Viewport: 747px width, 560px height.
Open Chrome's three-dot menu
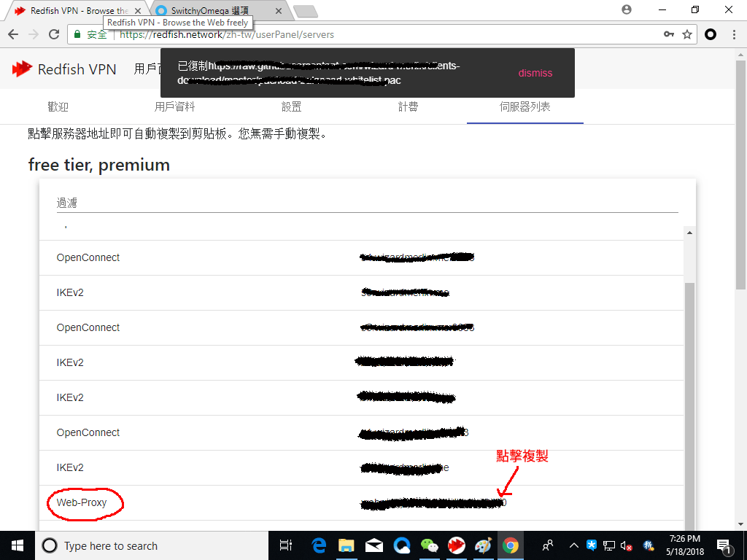(x=734, y=34)
